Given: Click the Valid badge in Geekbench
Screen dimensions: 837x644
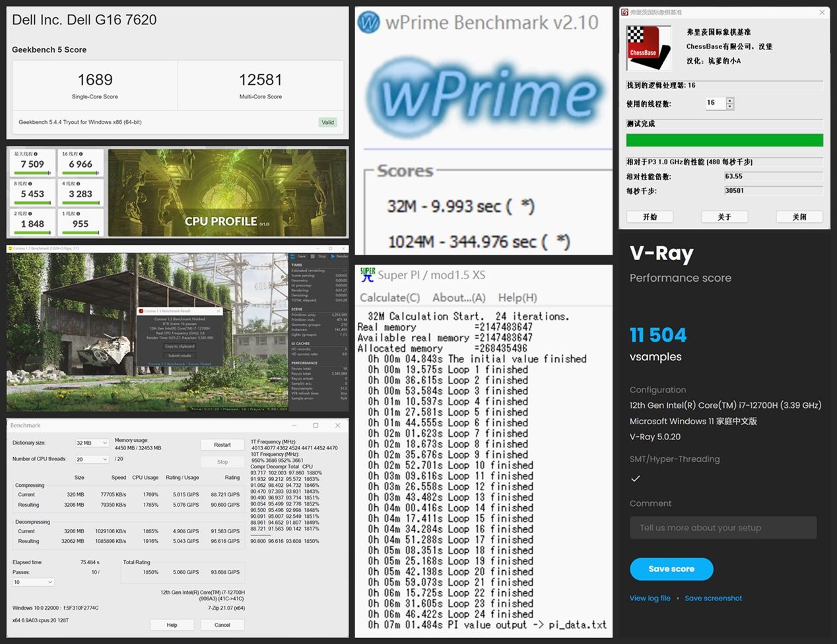Looking at the screenshot, I should (x=327, y=122).
